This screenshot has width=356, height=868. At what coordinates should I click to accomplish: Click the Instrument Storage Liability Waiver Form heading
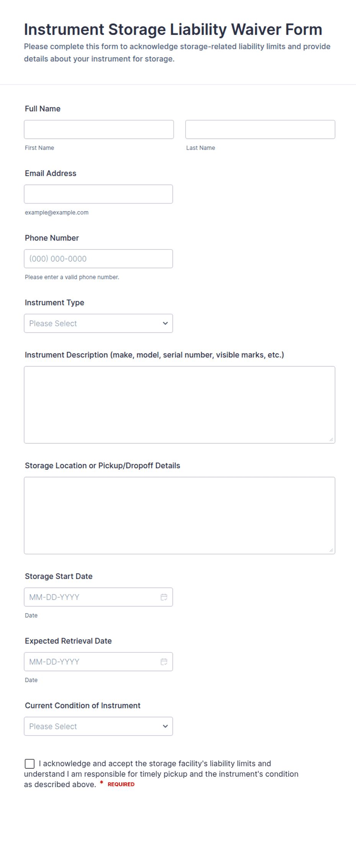click(x=173, y=30)
